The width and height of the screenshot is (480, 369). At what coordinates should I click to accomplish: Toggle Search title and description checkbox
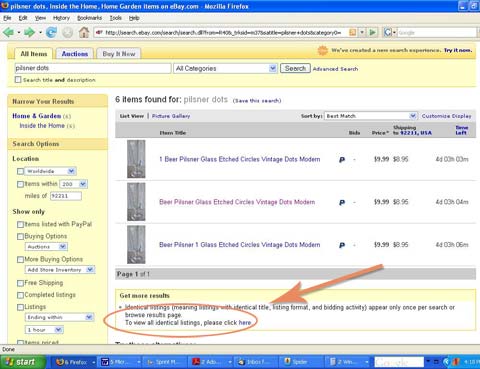pos(18,80)
